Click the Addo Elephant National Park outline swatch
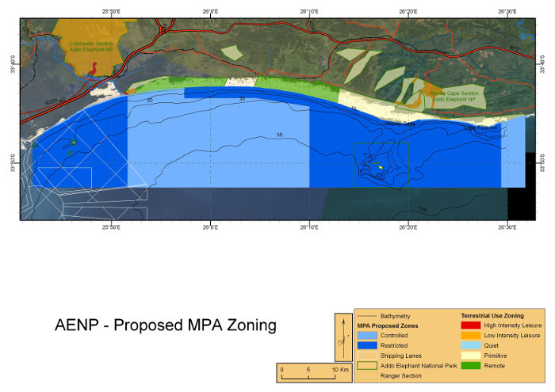 367,366
